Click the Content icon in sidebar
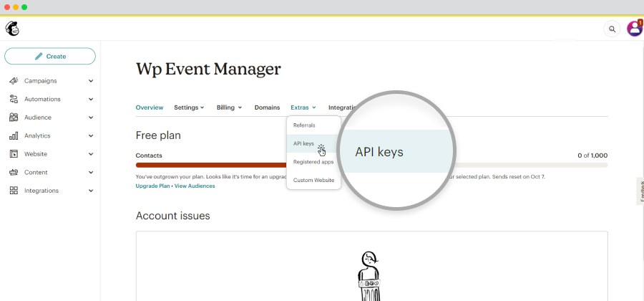 (x=14, y=172)
